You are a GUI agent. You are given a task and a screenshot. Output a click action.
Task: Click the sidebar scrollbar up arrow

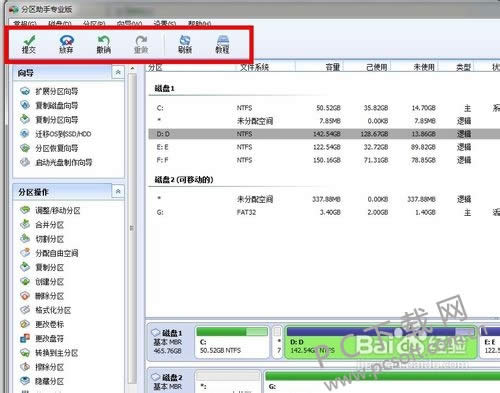[x=132, y=69]
